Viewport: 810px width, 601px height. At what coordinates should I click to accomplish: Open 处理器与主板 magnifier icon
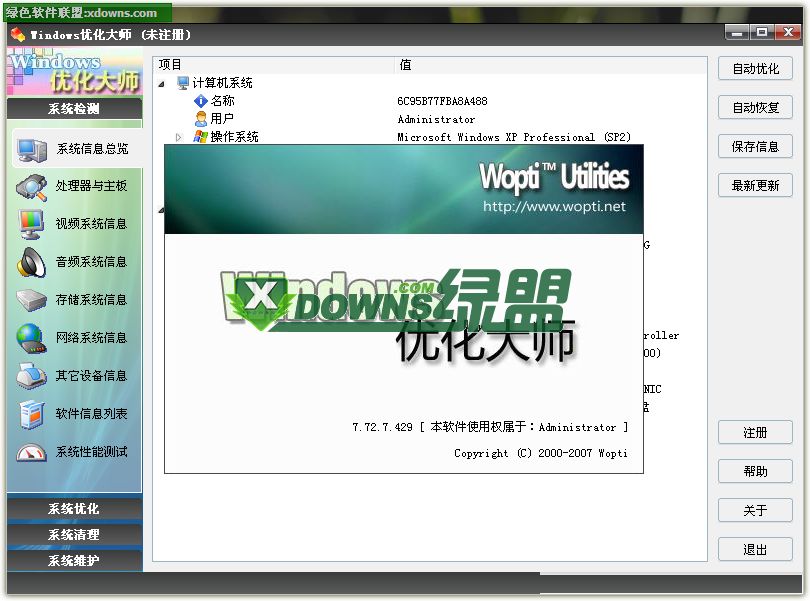coord(31,187)
